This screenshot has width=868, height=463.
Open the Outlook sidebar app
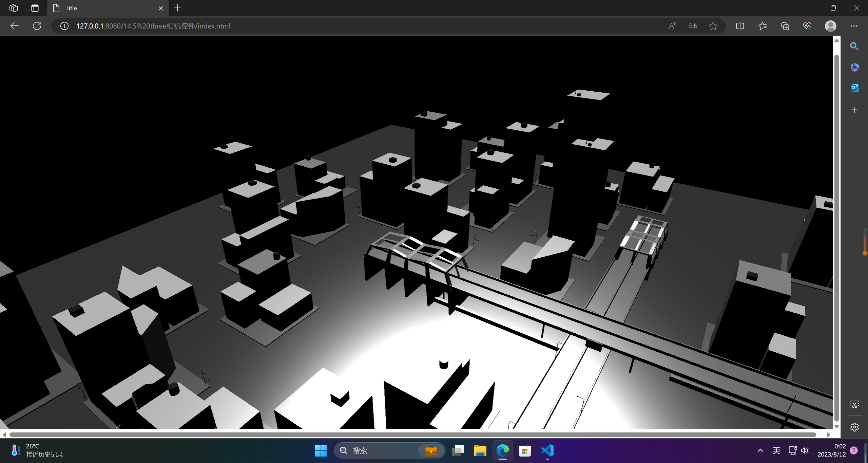[x=854, y=88]
